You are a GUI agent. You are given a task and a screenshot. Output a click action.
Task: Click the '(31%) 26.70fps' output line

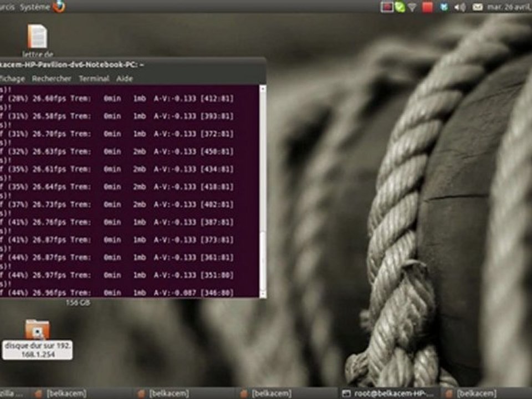(x=117, y=134)
